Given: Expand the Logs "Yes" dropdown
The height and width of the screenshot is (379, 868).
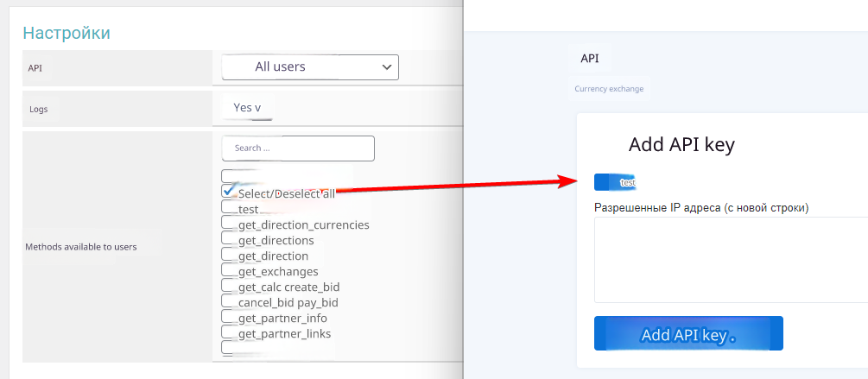Looking at the screenshot, I should tap(246, 108).
